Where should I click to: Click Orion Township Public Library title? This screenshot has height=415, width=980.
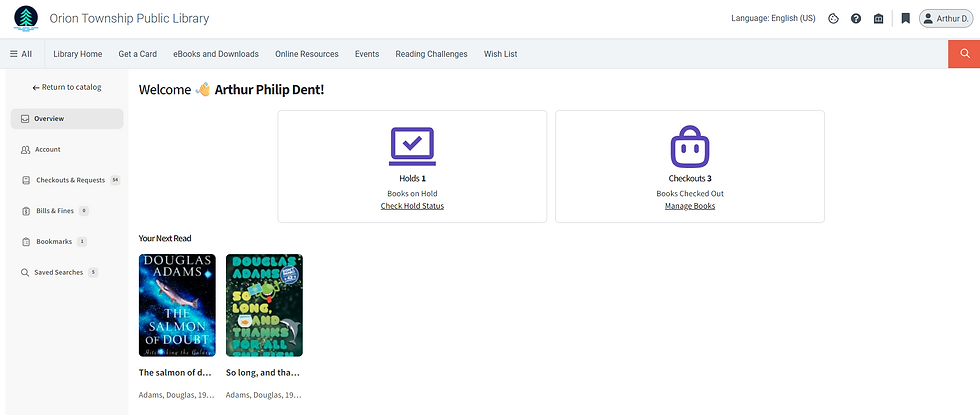pos(129,19)
